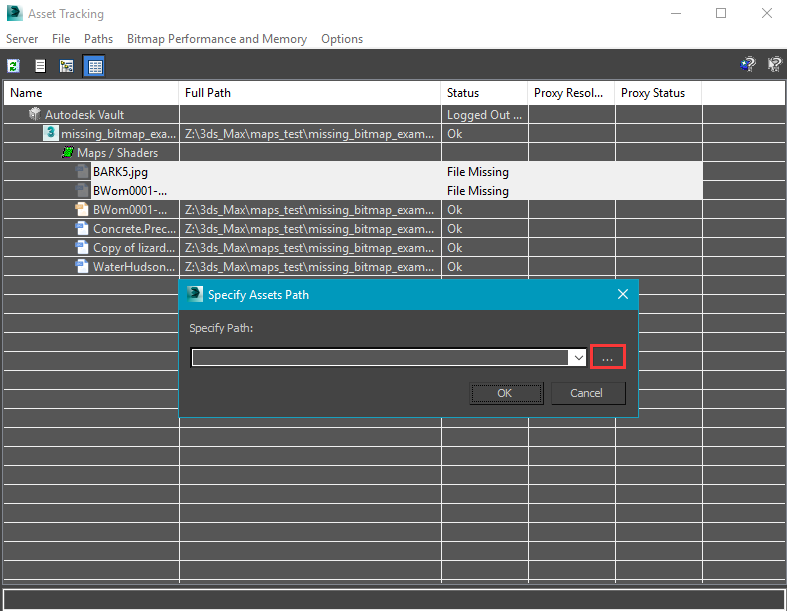Sort by the Name column header

[x=91, y=93]
